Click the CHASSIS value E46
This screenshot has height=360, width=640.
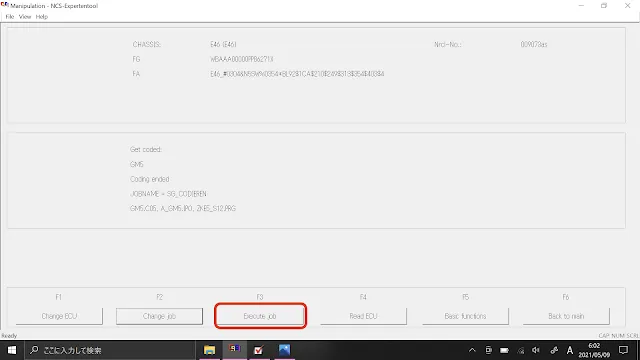tap(223, 44)
